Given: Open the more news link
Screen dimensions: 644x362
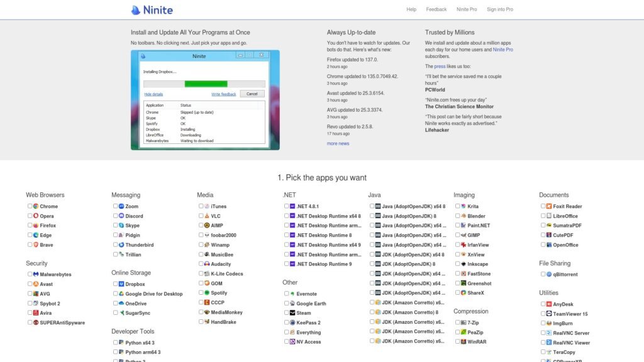Looking at the screenshot, I should tap(338, 144).
